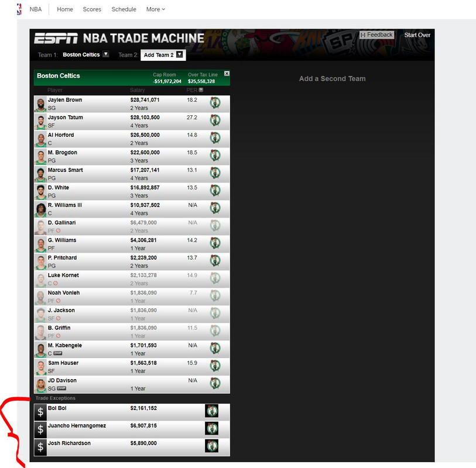476x468 pixels.
Task: Click the Feedback button
Action: point(376,35)
